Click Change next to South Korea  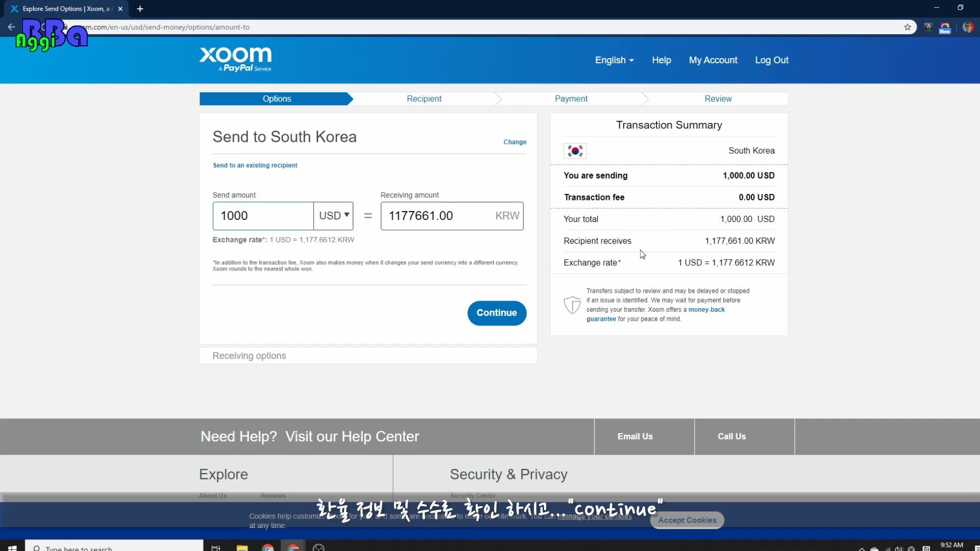(514, 142)
